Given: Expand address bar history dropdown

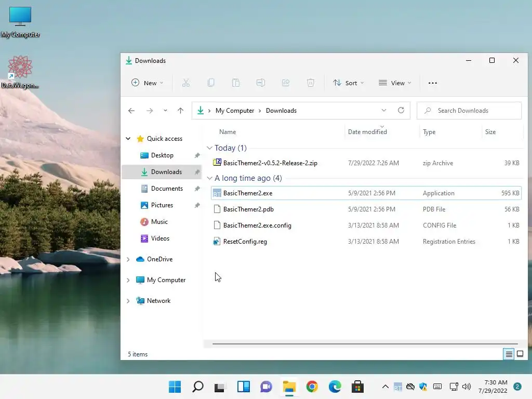Looking at the screenshot, I should point(384,110).
